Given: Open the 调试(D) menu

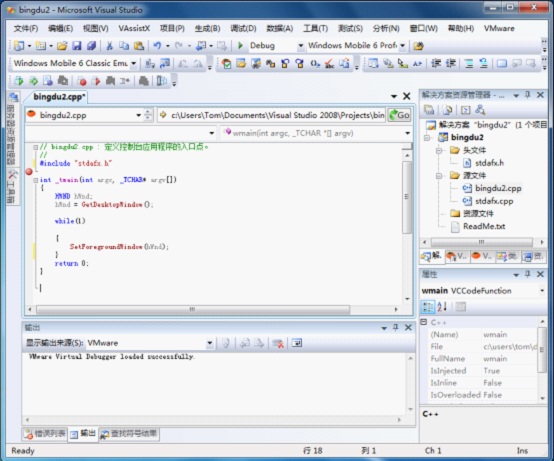Looking at the screenshot, I should pos(243,28).
